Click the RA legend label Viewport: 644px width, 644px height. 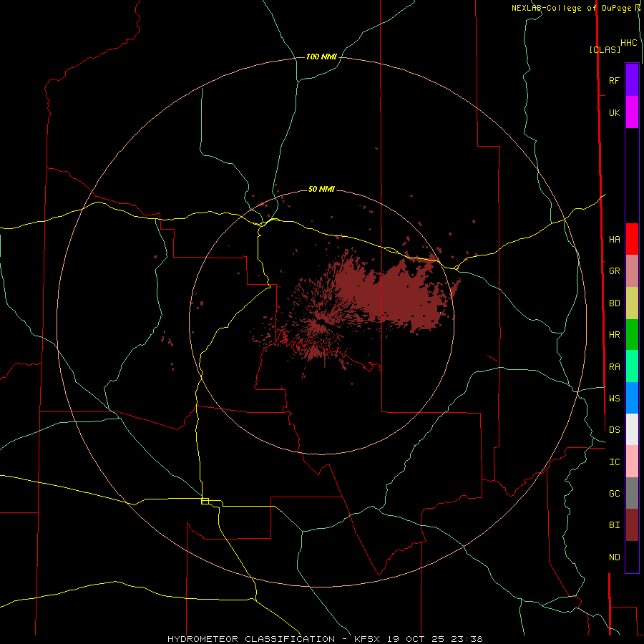pyautogui.click(x=614, y=367)
